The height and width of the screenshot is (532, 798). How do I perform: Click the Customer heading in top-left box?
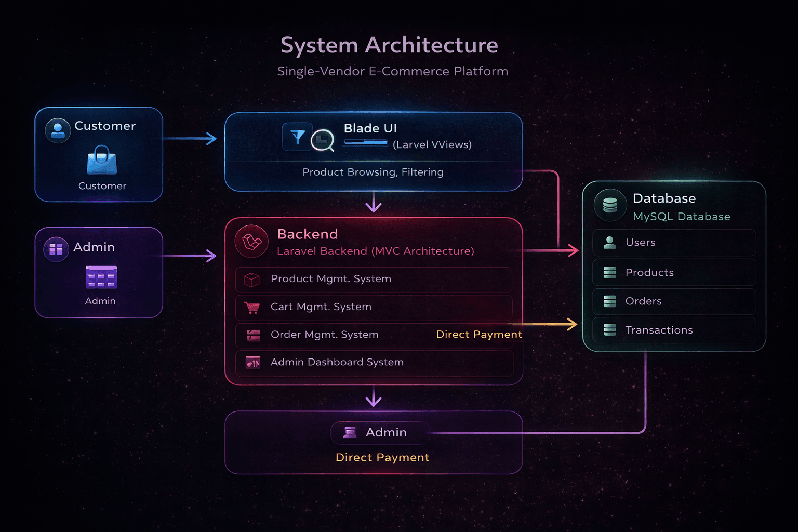click(105, 126)
